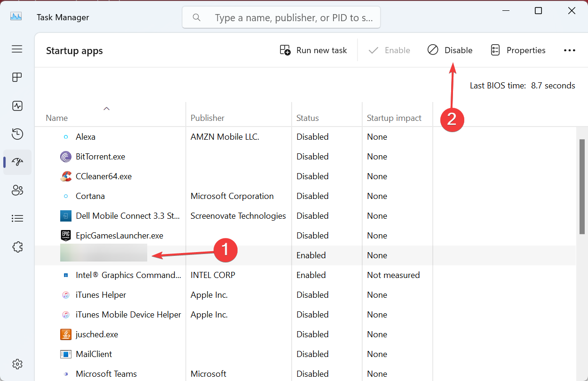Viewport: 588px width, 381px height.
Task: Click the BitTorrent.exe icon
Action: pyautogui.click(x=66, y=157)
